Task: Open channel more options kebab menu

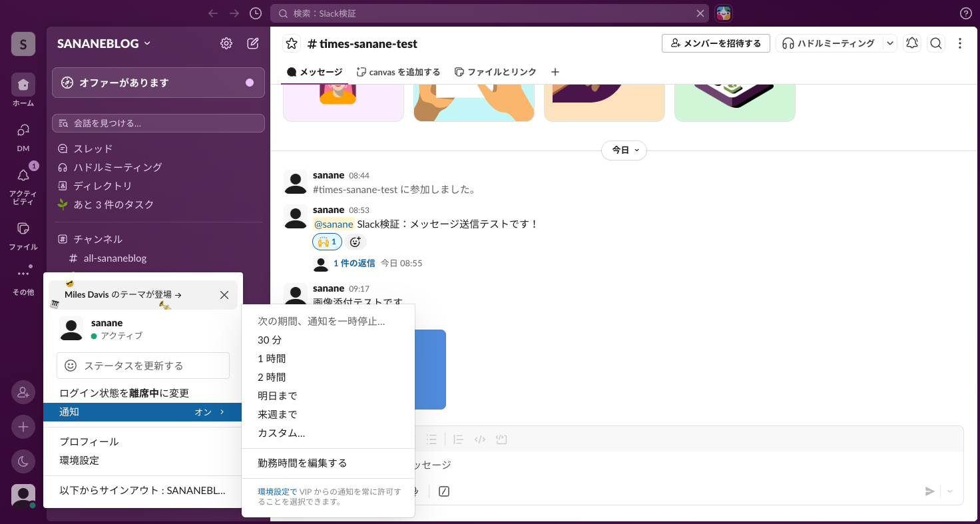Action: click(x=960, y=43)
